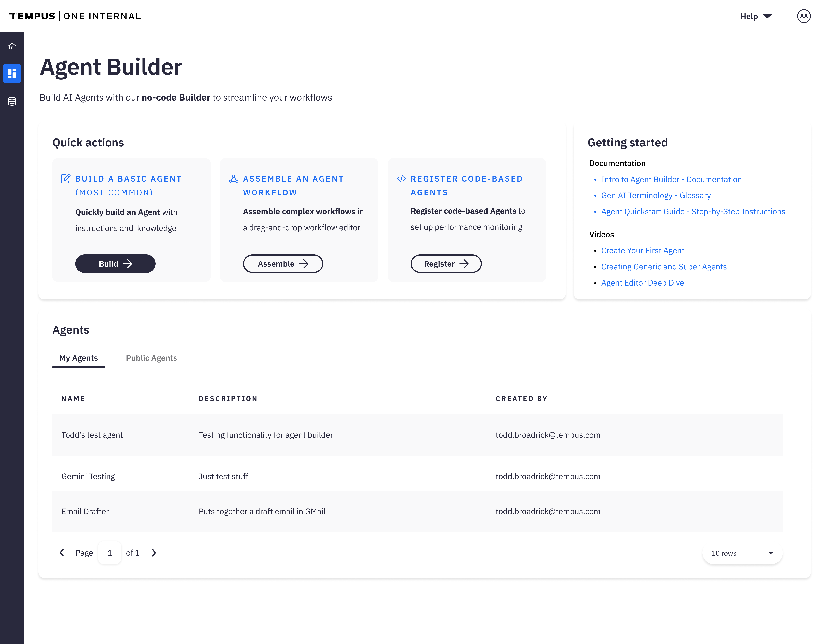Go to next page arrow
Screen dimensions: 827x644
pos(154,553)
